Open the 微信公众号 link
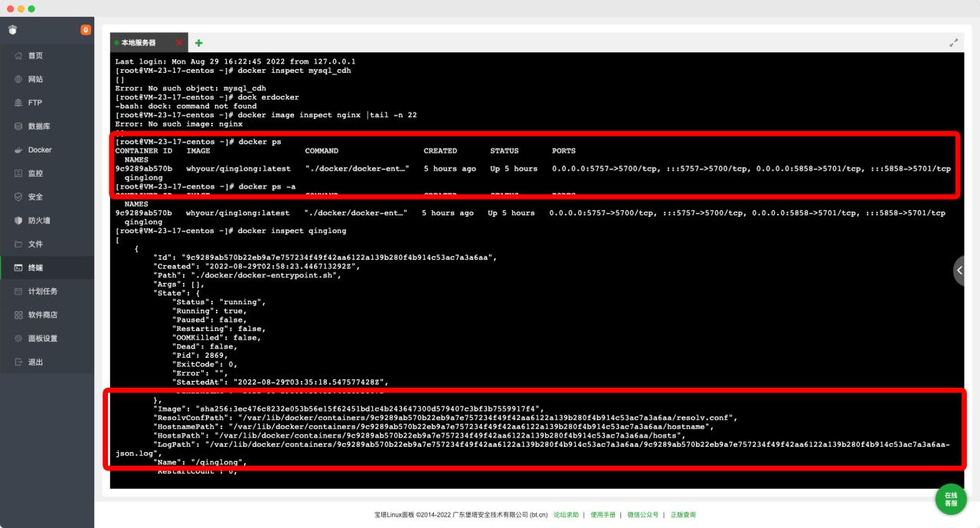 coord(643,515)
